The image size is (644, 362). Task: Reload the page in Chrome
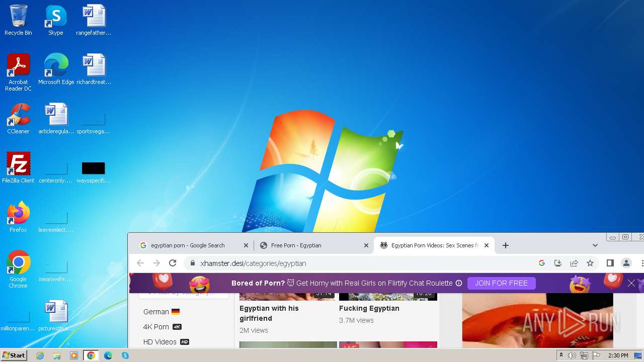tap(173, 263)
